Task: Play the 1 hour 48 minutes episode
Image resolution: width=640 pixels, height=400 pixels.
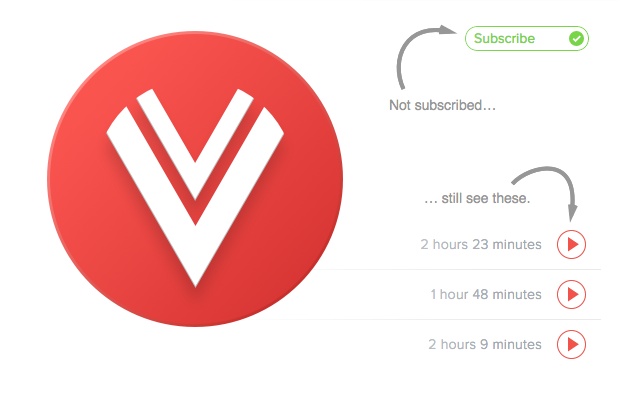Action: [571, 294]
